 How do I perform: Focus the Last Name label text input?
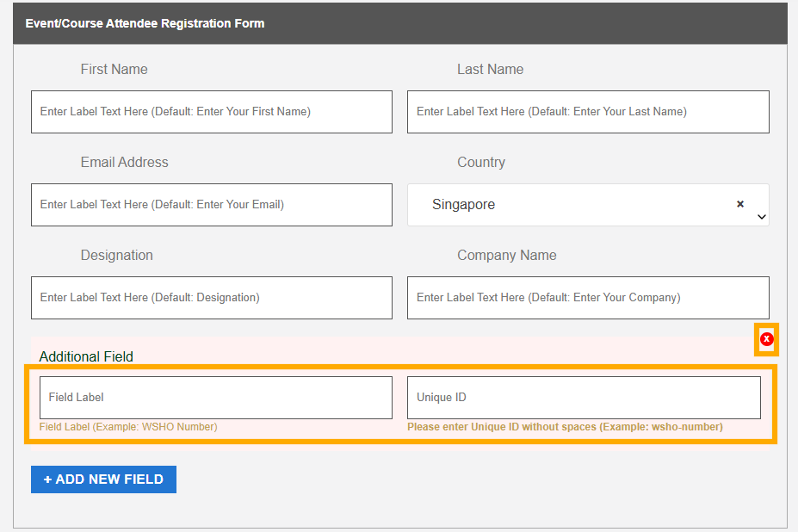pos(588,112)
